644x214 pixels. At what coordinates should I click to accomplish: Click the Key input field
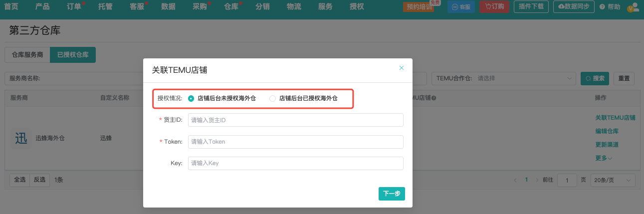295,163
